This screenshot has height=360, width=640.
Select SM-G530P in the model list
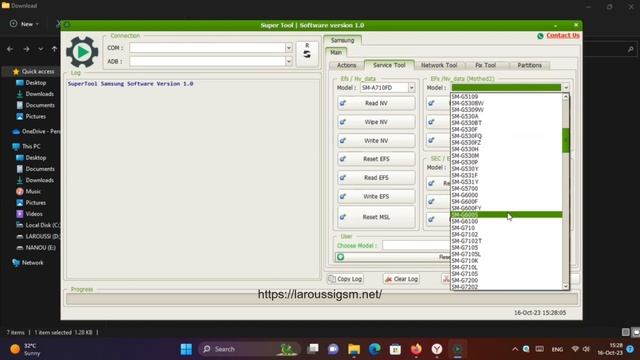507,162
